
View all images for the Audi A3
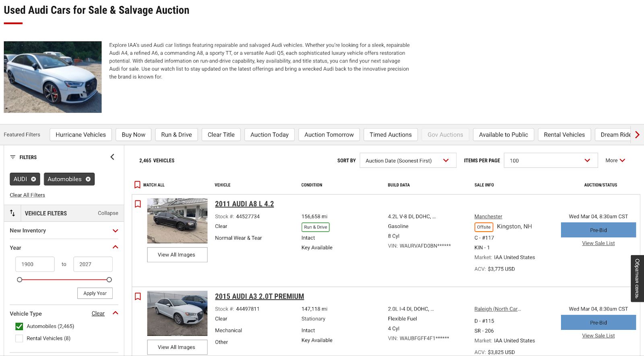pyautogui.click(x=177, y=347)
